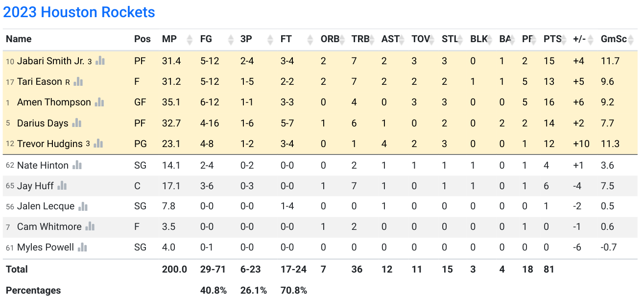Click chart icon next to Cam Whitmore
Screen dimensions: 644x300
pyautogui.click(x=90, y=226)
